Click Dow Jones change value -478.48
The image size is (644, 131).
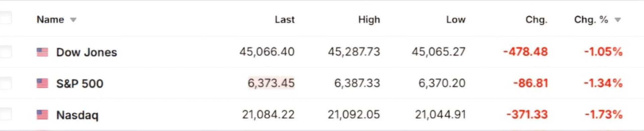pyautogui.click(x=525, y=52)
